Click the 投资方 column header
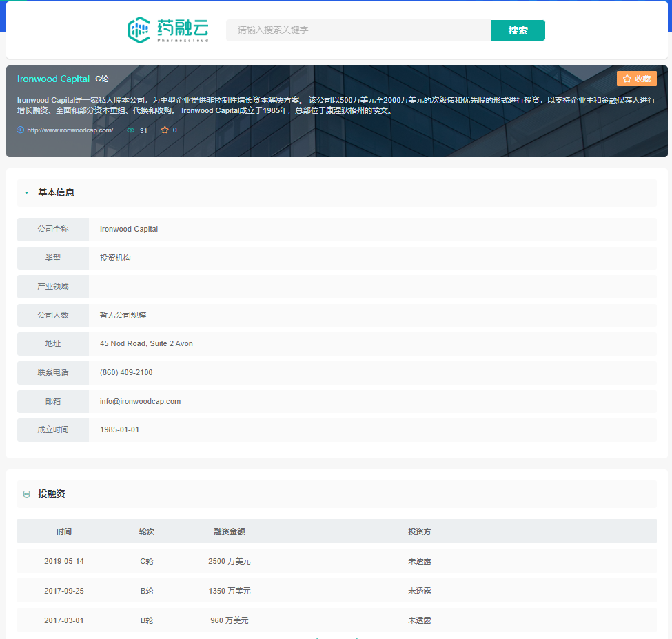 [419, 531]
